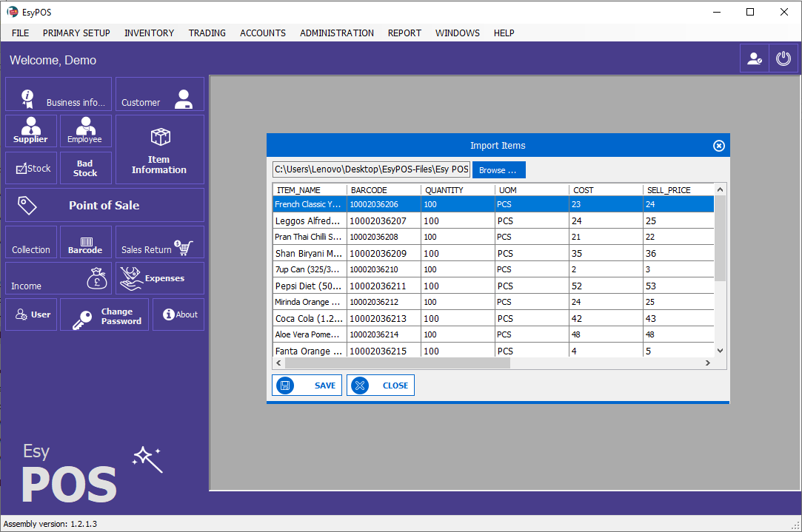
Task: Open the User management tile
Action: pyautogui.click(x=31, y=314)
